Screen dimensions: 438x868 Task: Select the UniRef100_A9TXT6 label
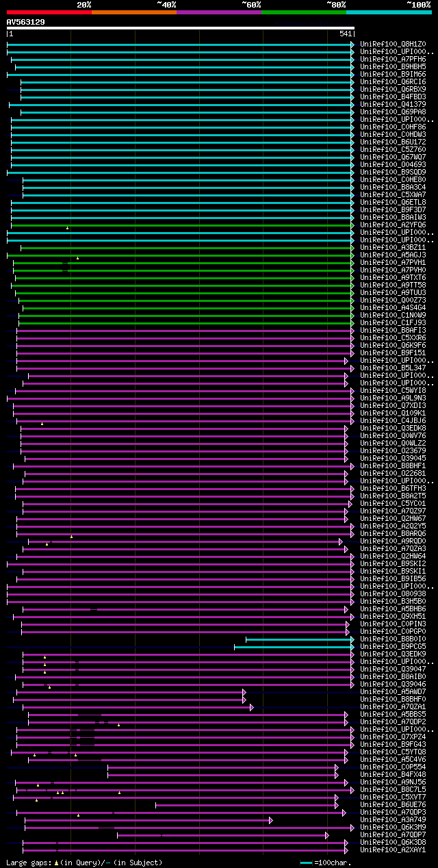(x=393, y=278)
